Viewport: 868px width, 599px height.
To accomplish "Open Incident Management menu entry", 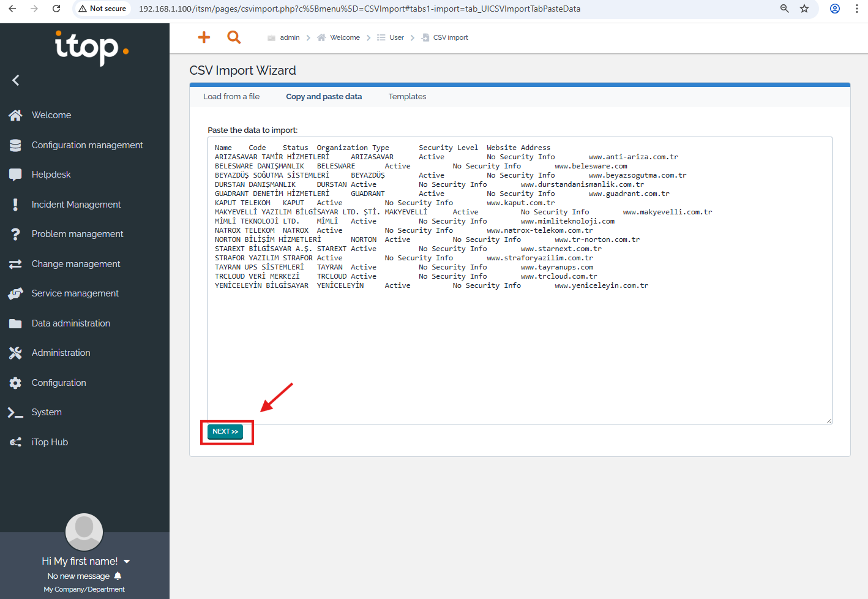I will (x=76, y=205).
